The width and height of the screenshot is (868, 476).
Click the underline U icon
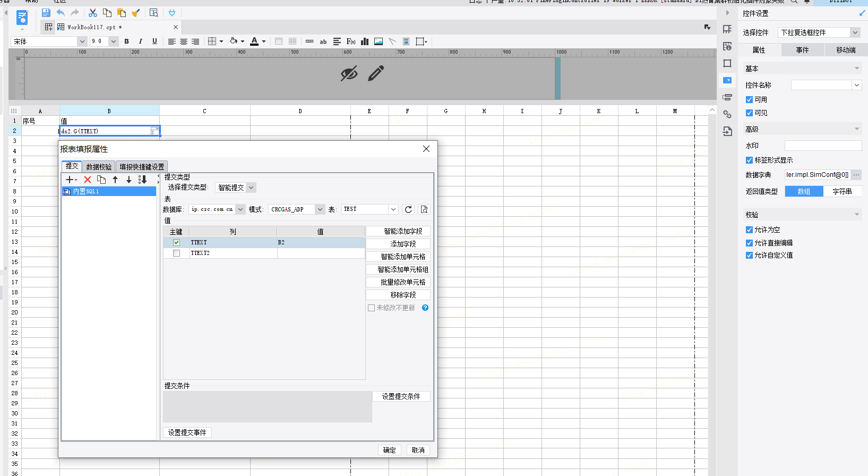coord(154,41)
